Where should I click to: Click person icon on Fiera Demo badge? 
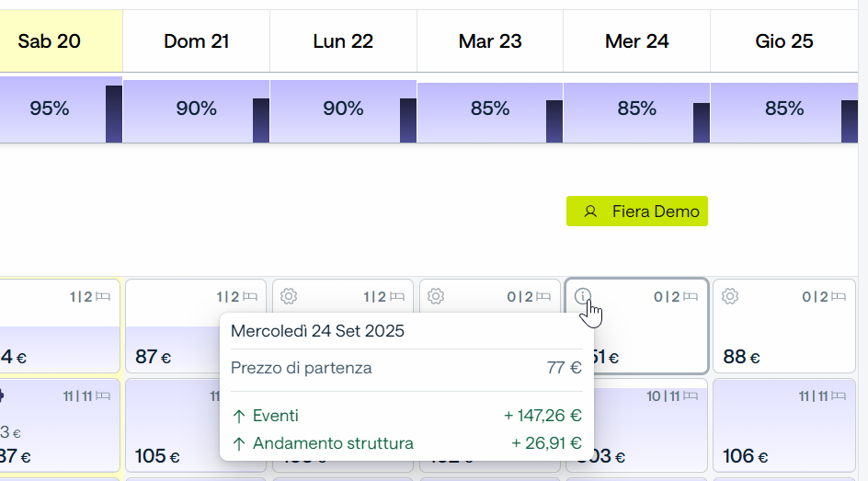pyautogui.click(x=590, y=212)
